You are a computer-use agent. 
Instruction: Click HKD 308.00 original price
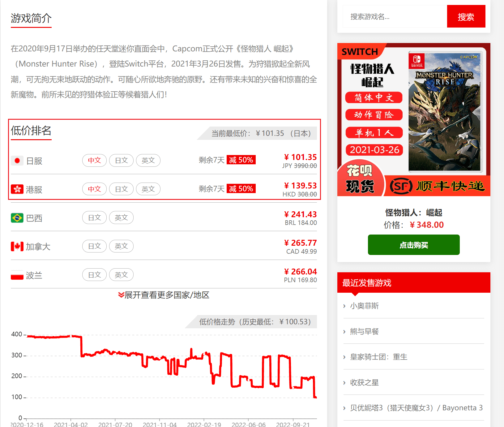click(300, 194)
